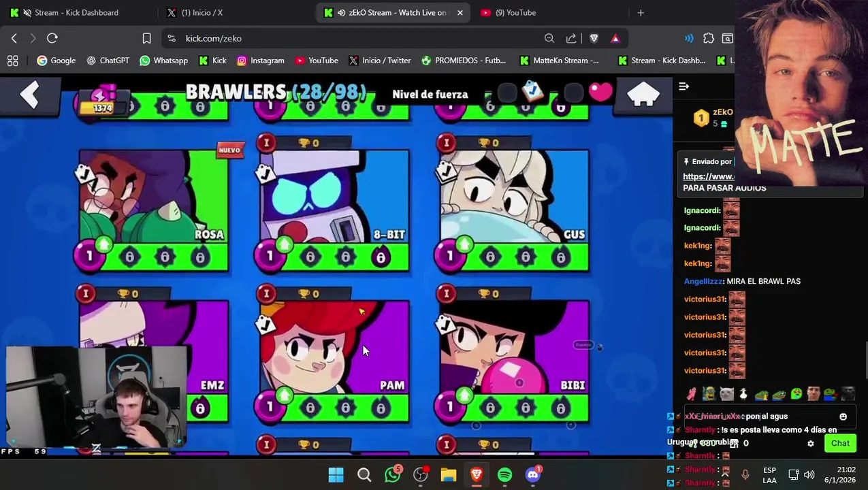Open Windows taskbar search
Viewport: 868px width, 490px height.
coord(364,474)
